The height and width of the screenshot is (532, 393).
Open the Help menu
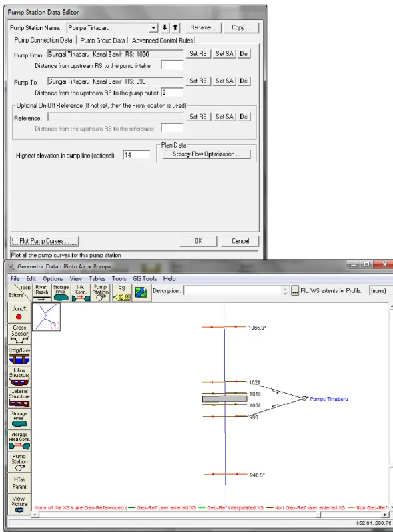(x=169, y=278)
